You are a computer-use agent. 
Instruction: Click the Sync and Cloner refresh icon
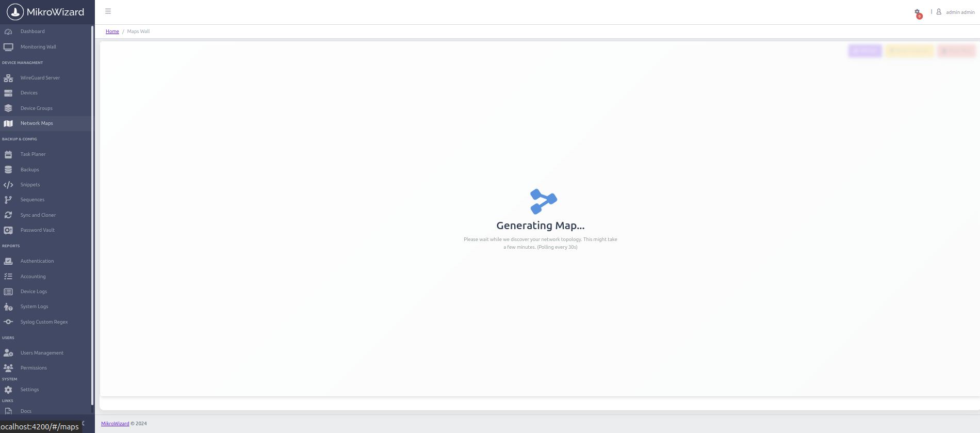pyautogui.click(x=8, y=215)
